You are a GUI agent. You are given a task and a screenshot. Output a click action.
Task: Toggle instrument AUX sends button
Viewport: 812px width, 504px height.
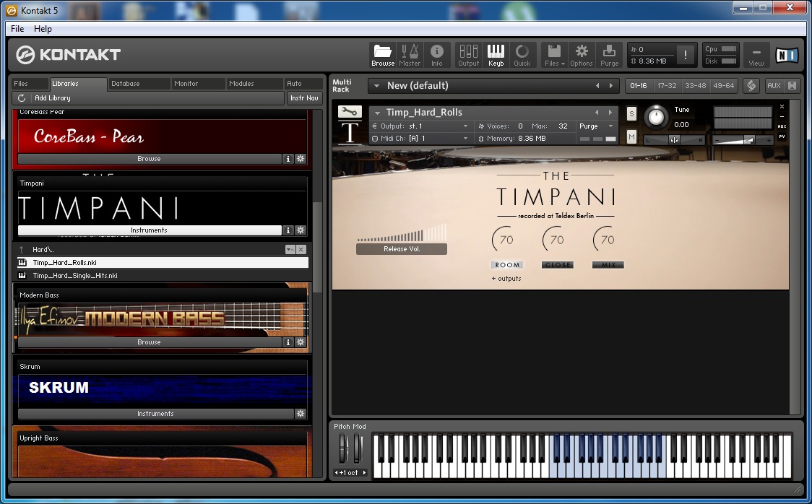(x=782, y=126)
